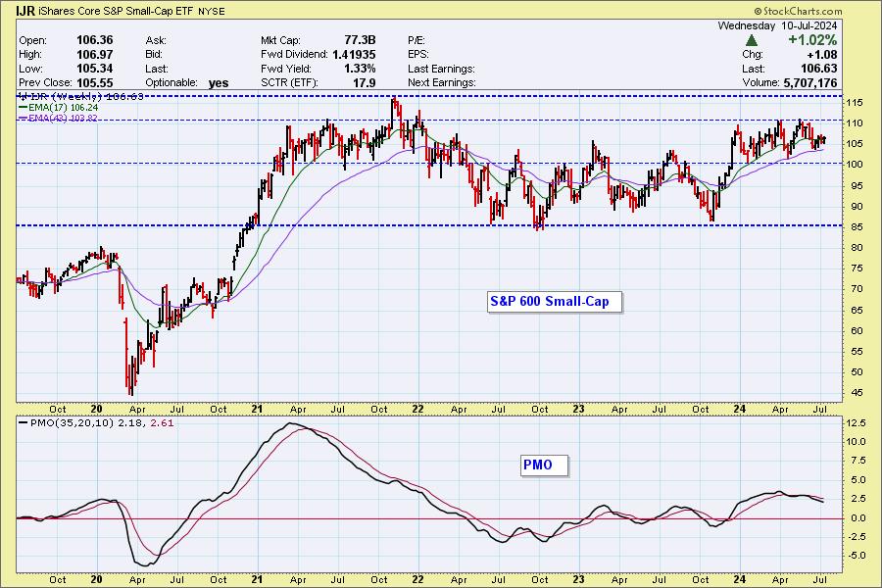The height and width of the screenshot is (588, 882).
Task: Click the Fwd Yield value 1.33%
Action: pos(360,69)
